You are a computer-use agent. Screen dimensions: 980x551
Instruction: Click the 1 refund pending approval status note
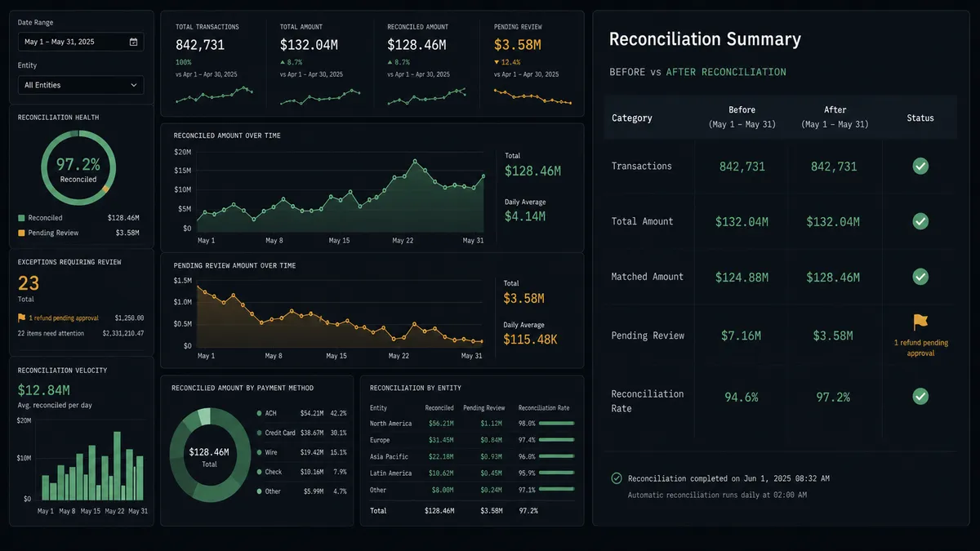(x=920, y=348)
